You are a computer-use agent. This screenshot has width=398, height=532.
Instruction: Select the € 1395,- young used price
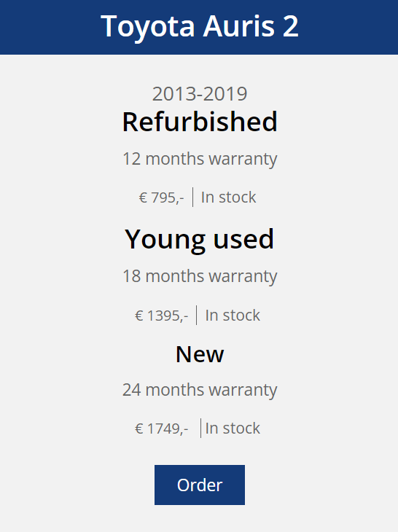pyautogui.click(x=162, y=316)
